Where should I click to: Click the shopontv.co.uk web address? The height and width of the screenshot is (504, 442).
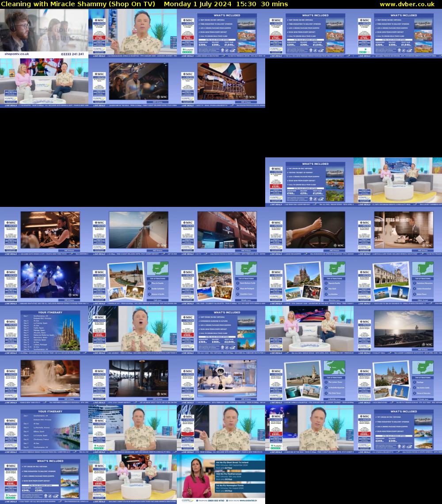click(17, 54)
